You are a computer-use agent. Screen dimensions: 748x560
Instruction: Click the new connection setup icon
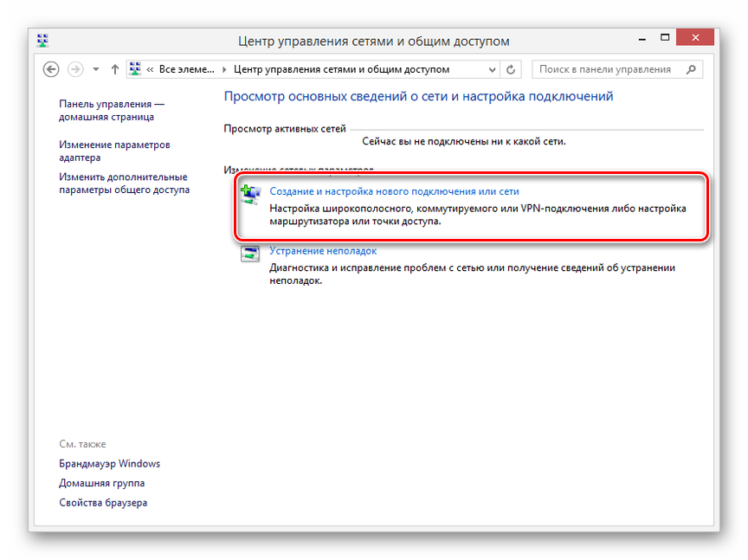point(250,195)
